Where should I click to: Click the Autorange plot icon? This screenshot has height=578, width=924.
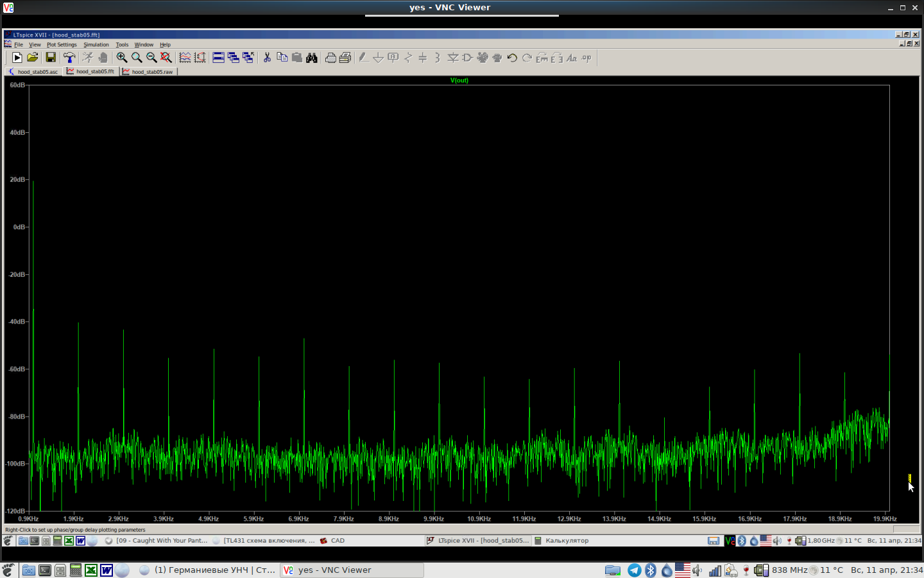[x=200, y=58]
